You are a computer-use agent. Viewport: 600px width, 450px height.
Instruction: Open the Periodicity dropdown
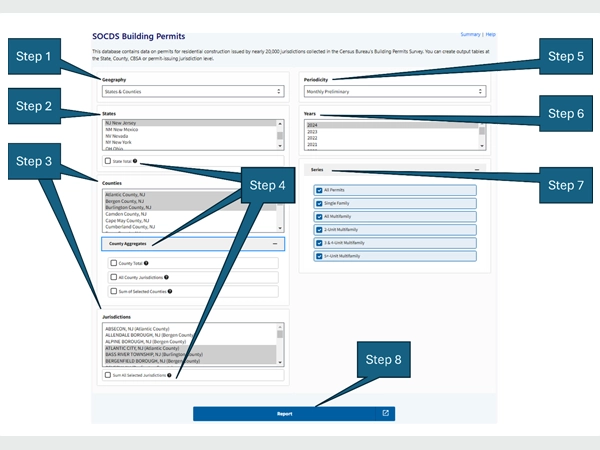click(395, 91)
